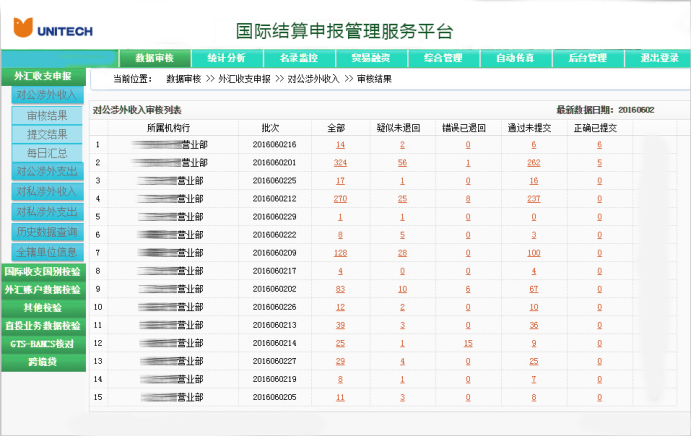Select 全辖单位信息 in the sidebar
The height and width of the screenshot is (437, 692).
(x=47, y=251)
